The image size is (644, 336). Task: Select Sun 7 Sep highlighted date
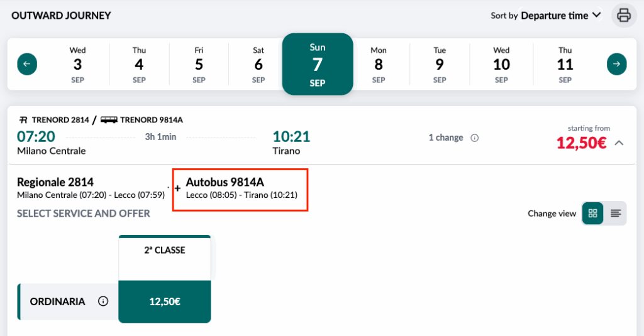(x=318, y=65)
